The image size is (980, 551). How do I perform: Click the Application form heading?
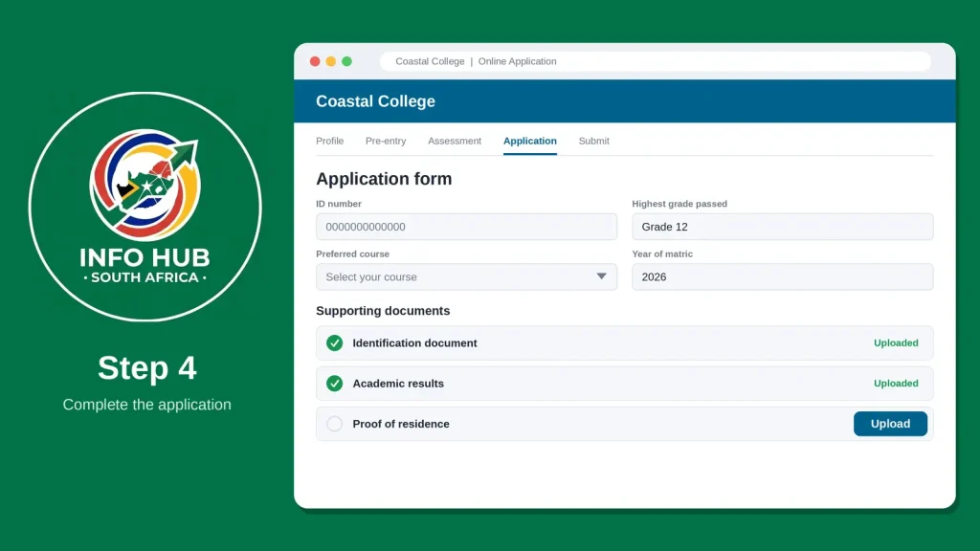coord(384,179)
